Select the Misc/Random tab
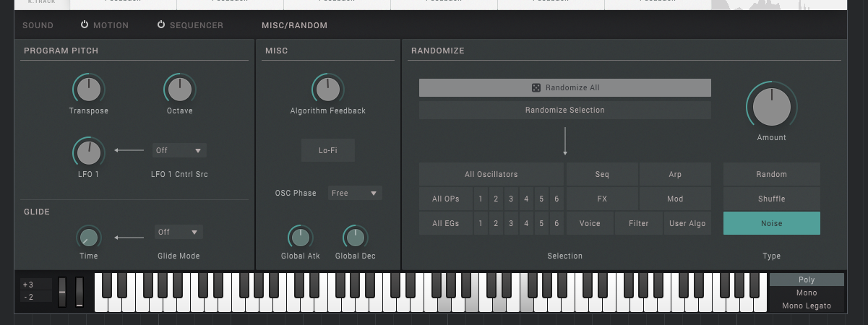 [294, 25]
